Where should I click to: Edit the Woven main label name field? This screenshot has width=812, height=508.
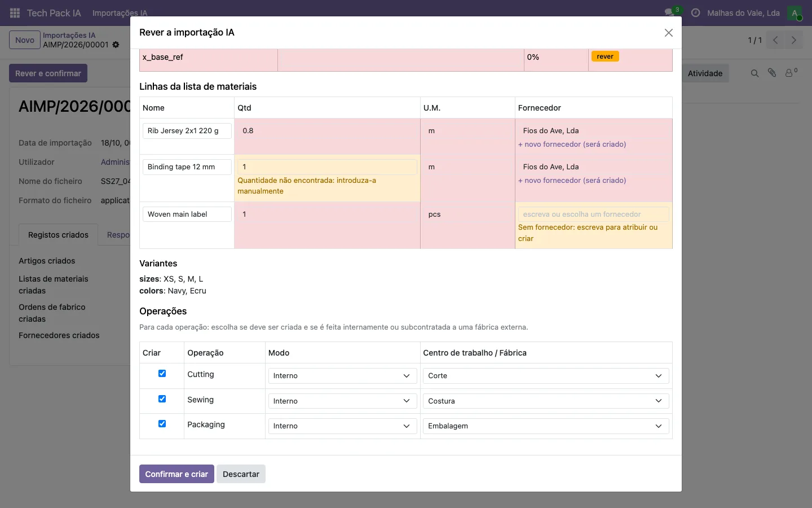pos(187,214)
